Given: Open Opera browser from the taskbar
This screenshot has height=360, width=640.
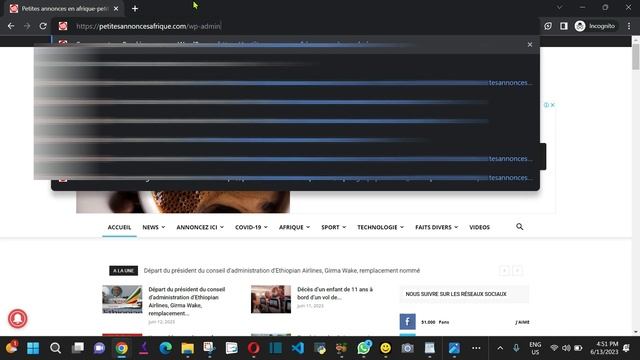Looking at the screenshot, I should pyautogui.click(x=253, y=348).
